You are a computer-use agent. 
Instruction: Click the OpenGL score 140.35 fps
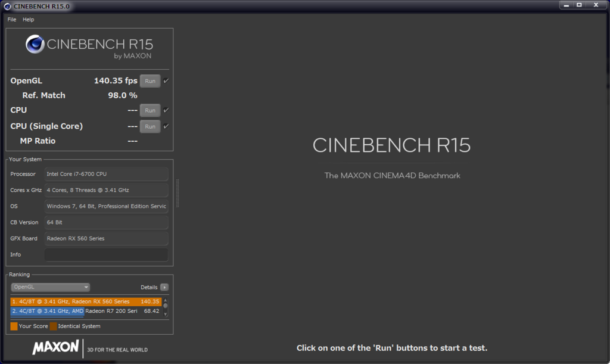(x=116, y=81)
